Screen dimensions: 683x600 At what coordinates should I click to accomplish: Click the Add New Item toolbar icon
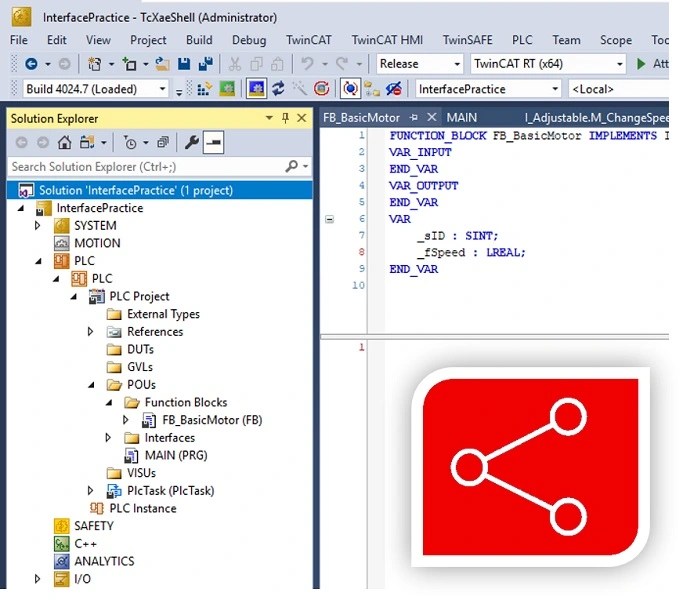(129, 64)
